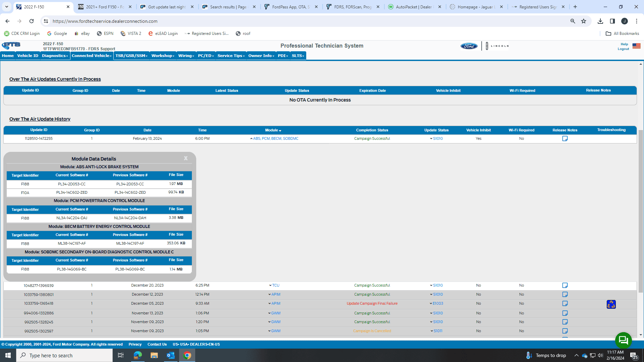Bookmark page with the star icon
Screen dimensions: 644x362
click(x=584, y=21)
